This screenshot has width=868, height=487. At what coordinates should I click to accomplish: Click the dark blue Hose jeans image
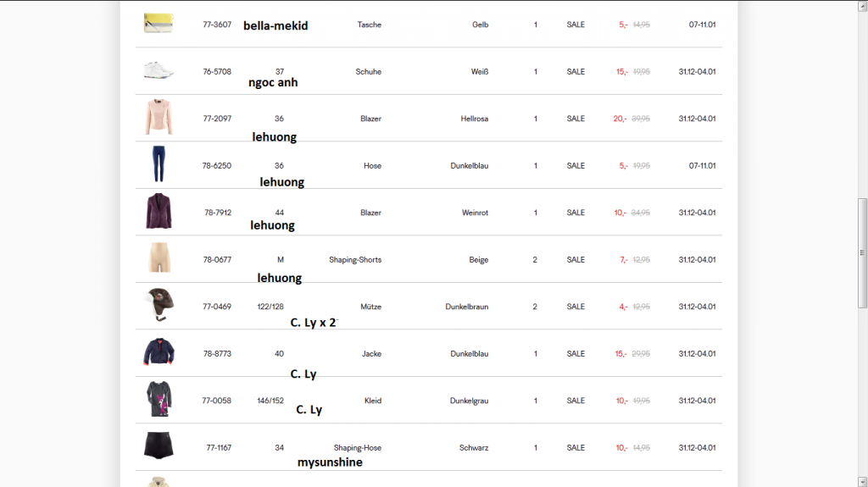(x=159, y=164)
